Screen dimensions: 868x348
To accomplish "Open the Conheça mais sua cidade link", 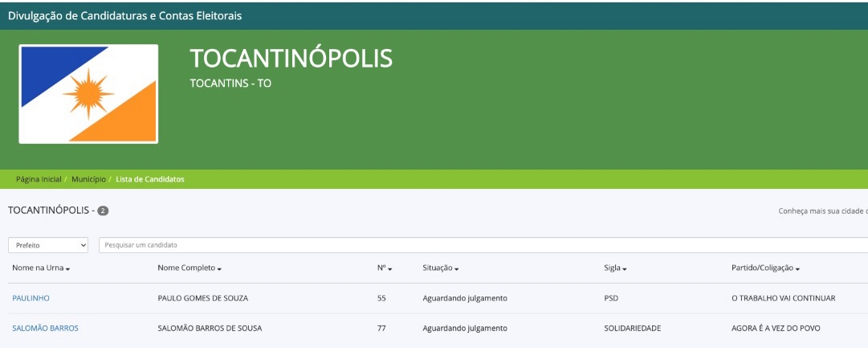I will coord(822,211).
